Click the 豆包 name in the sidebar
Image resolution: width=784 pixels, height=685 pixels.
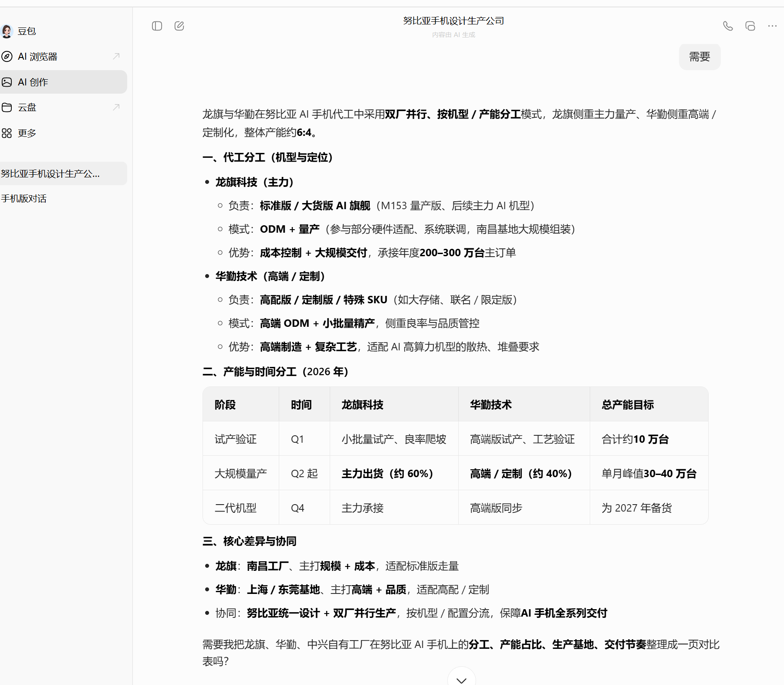pos(27,31)
